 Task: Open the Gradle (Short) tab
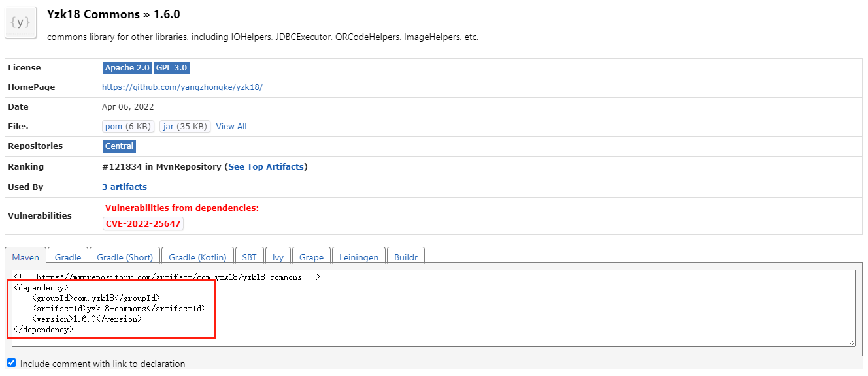[125, 257]
